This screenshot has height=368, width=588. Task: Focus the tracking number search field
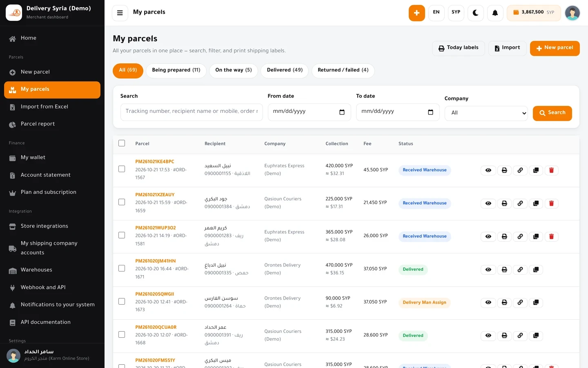pyautogui.click(x=192, y=112)
